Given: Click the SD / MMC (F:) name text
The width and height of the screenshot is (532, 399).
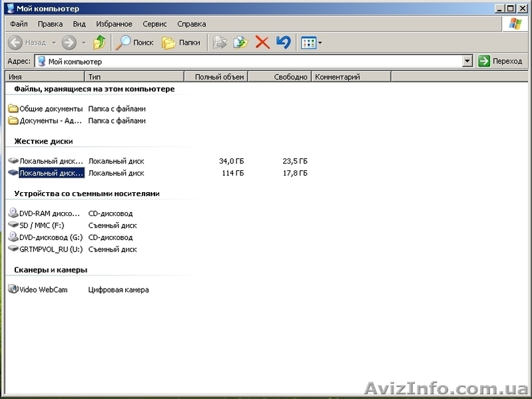Looking at the screenshot, I should [42, 225].
